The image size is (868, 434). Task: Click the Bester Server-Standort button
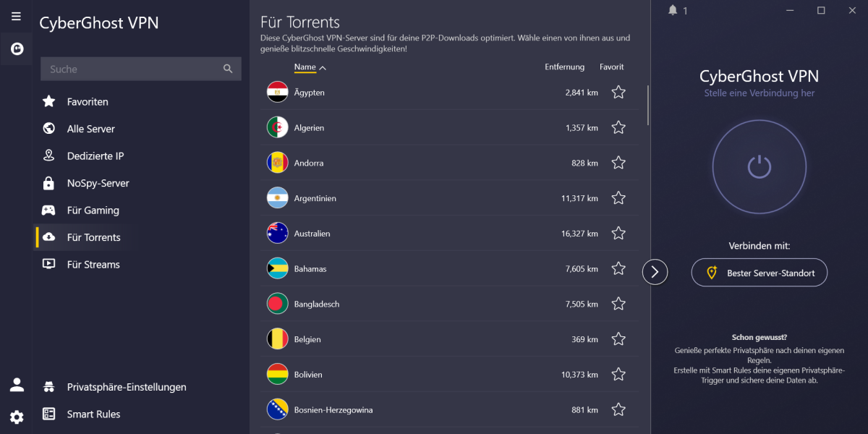pyautogui.click(x=759, y=273)
